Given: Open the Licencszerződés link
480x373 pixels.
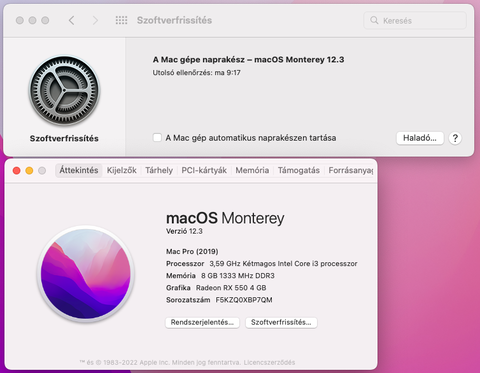Looking at the screenshot, I should click(x=269, y=362).
